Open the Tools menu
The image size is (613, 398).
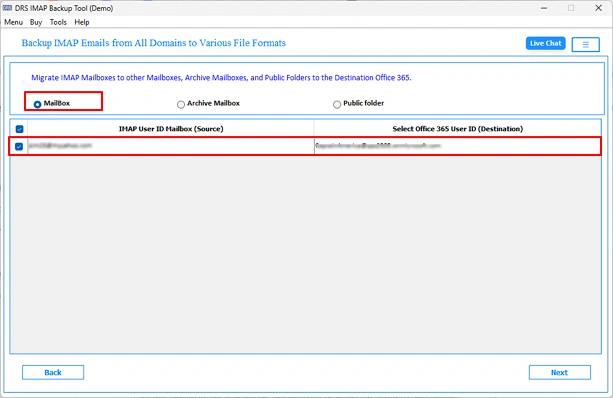[58, 22]
